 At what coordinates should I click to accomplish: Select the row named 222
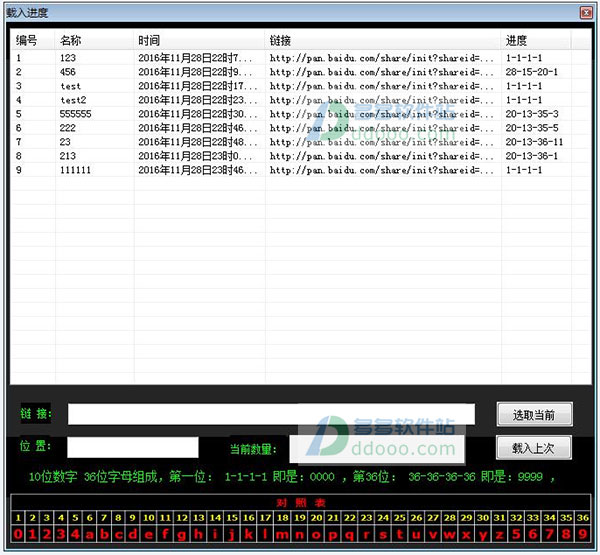[x=300, y=128]
